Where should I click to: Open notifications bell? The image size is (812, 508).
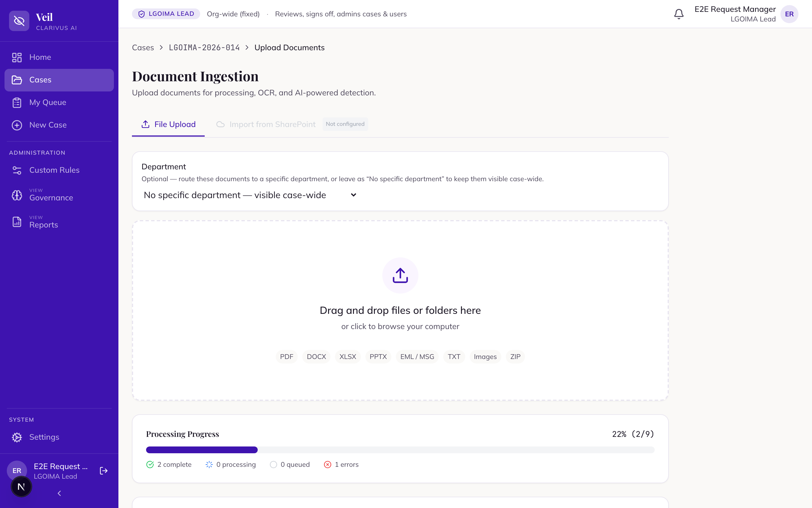pos(679,14)
